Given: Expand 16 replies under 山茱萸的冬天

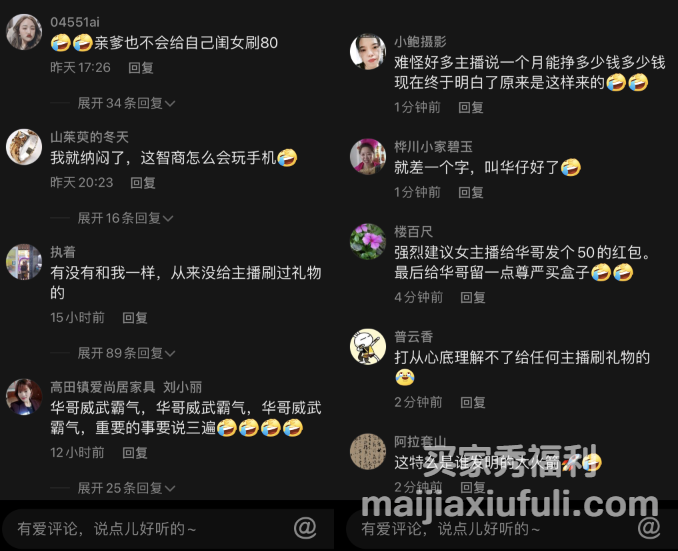Looking at the screenshot, I should pyautogui.click(x=125, y=218).
